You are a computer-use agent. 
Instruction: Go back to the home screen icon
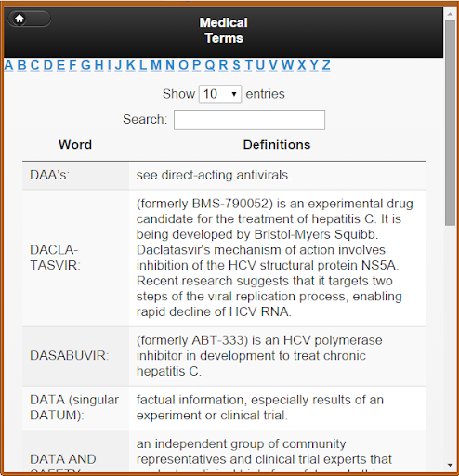pos(20,19)
